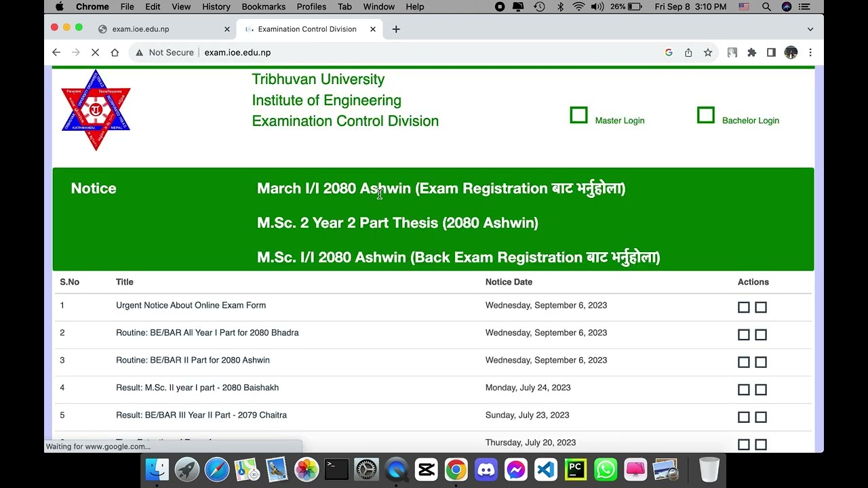The width and height of the screenshot is (868, 488).
Task: Toggle the Chrome side panel
Action: (771, 52)
